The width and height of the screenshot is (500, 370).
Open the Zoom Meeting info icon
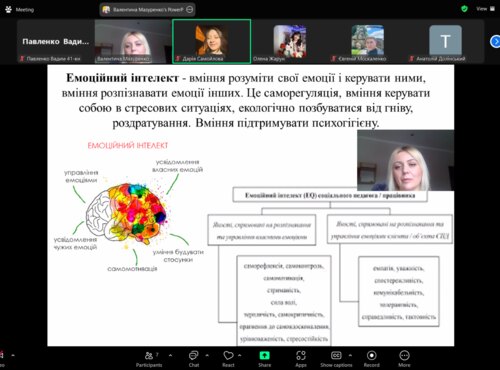(x=8, y=9)
